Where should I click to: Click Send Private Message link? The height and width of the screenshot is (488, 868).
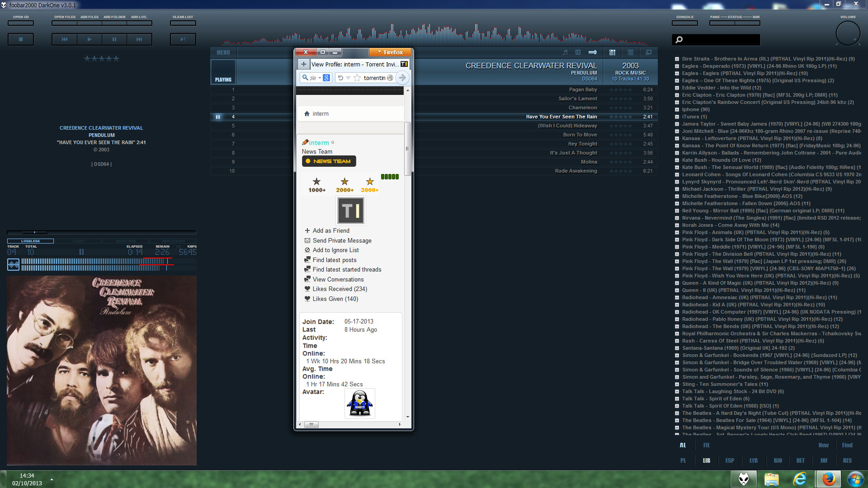coord(342,240)
